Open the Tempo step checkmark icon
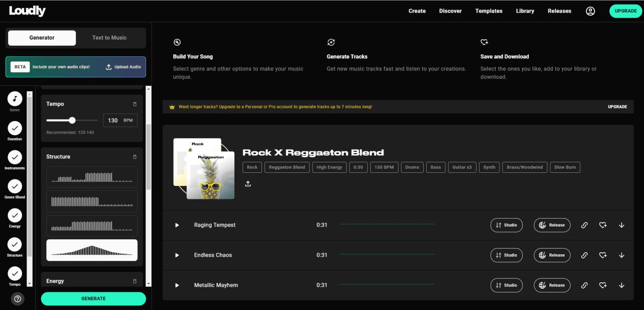The height and width of the screenshot is (310, 644). point(15,274)
